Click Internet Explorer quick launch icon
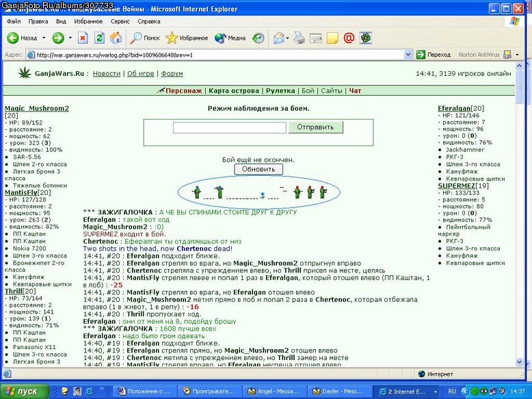This screenshot has height=399, width=532. pyautogui.click(x=90, y=391)
